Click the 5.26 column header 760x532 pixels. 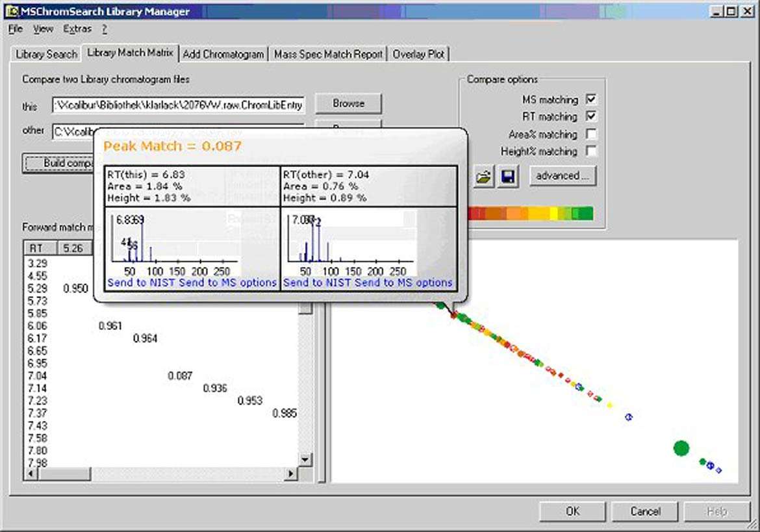click(73, 249)
